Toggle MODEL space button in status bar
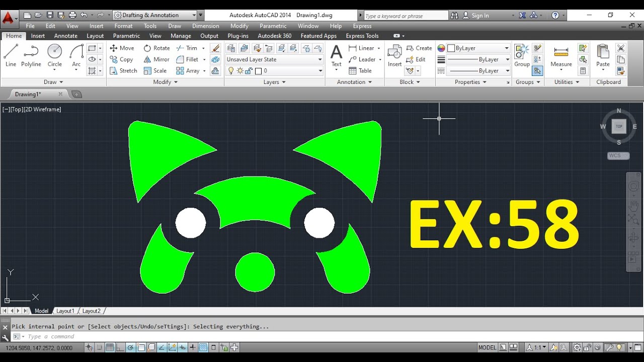The width and height of the screenshot is (644, 362). (487, 347)
